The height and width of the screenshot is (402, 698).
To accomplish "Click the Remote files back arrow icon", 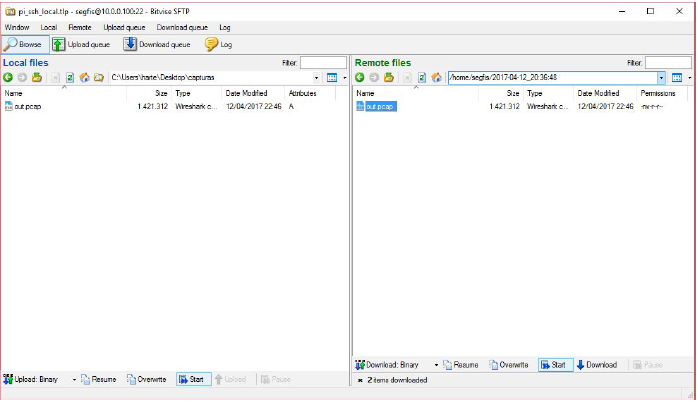I will (360, 77).
